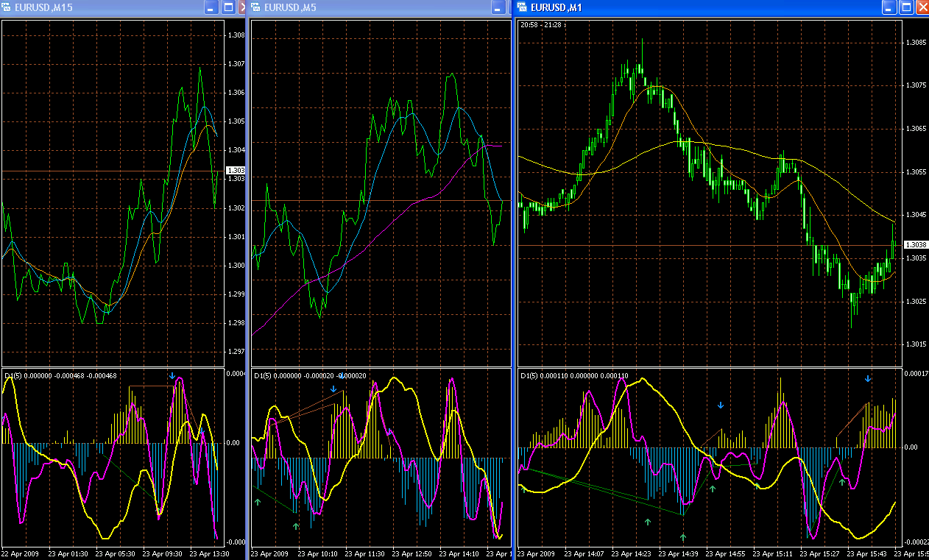Click the 1.297 price level on the M15 scale
The image size is (929, 560).
pos(236,352)
